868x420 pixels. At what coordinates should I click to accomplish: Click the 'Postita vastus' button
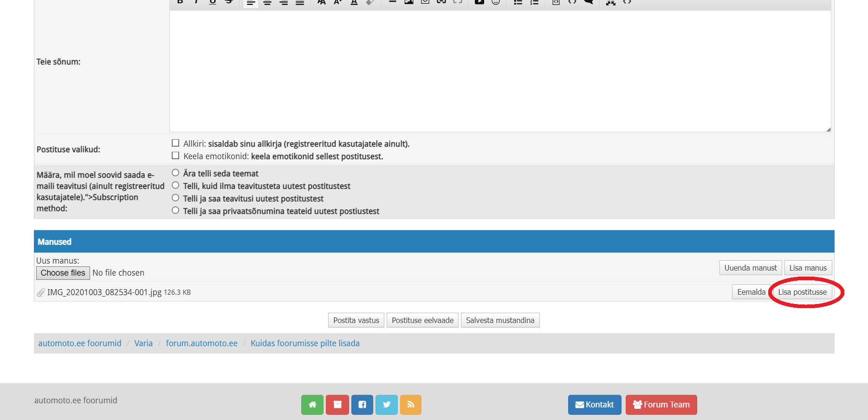point(356,320)
